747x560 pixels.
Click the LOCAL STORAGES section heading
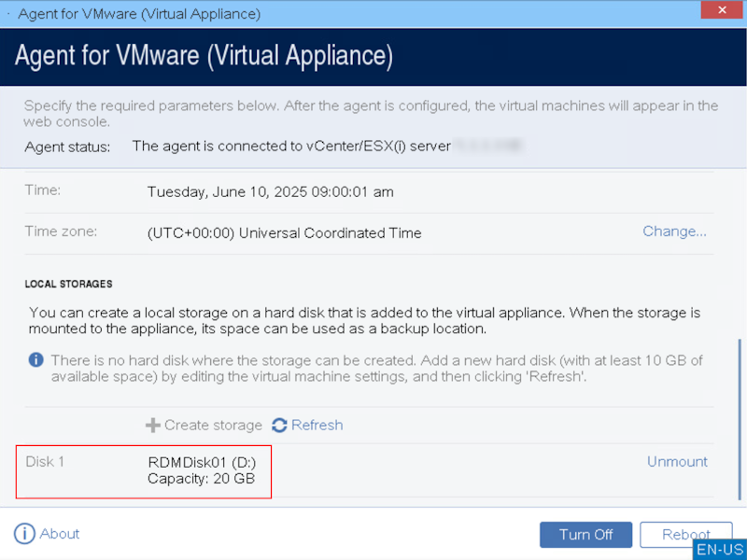point(68,284)
